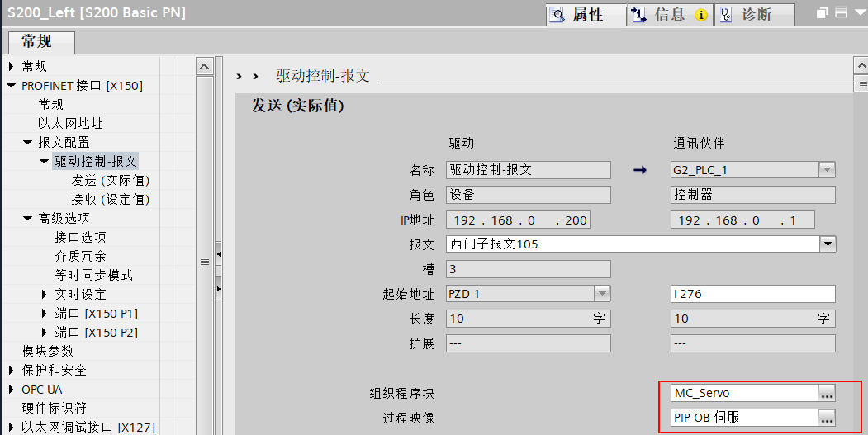The width and height of the screenshot is (868, 435).
Task: Open the G2_PLC_1 partner dropdown
Action: [x=827, y=170]
